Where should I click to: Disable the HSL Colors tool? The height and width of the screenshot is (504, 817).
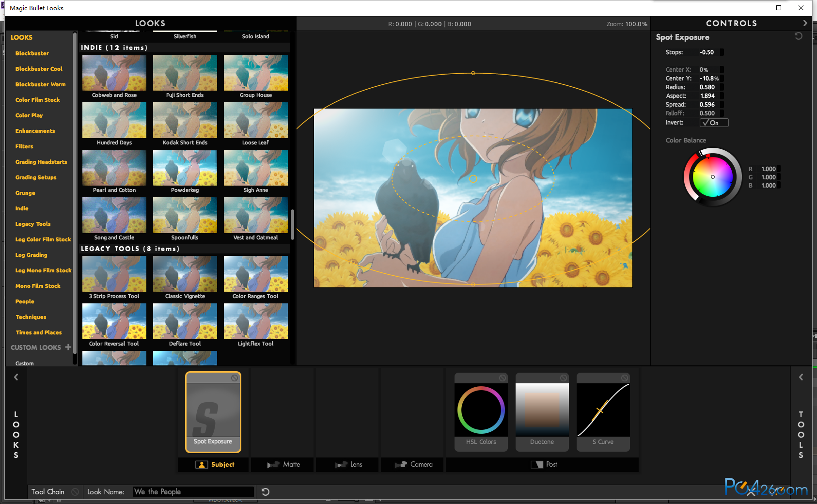tap(503, 378)
